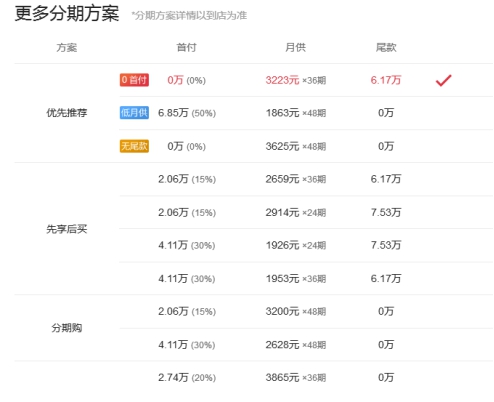Image resolution: width=494 pixels, height=402 pixels.
Task: Click the red checkmark on selected plan
Action: click(444, 80)
